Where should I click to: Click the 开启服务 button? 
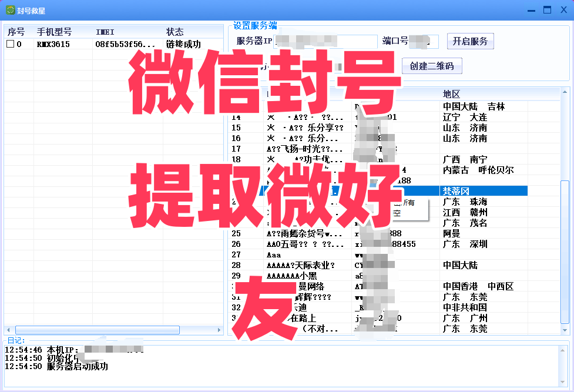(471, 41)
